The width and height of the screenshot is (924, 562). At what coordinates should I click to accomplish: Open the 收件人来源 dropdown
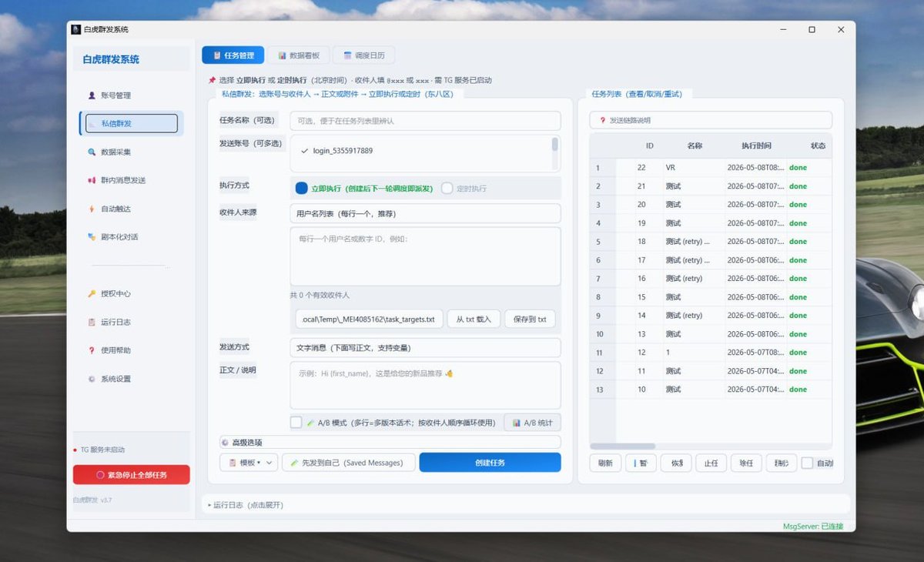425,213
